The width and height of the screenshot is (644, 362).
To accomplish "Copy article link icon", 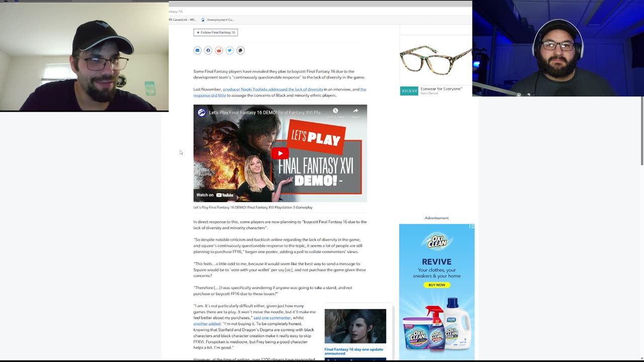I will coord(240,50).
